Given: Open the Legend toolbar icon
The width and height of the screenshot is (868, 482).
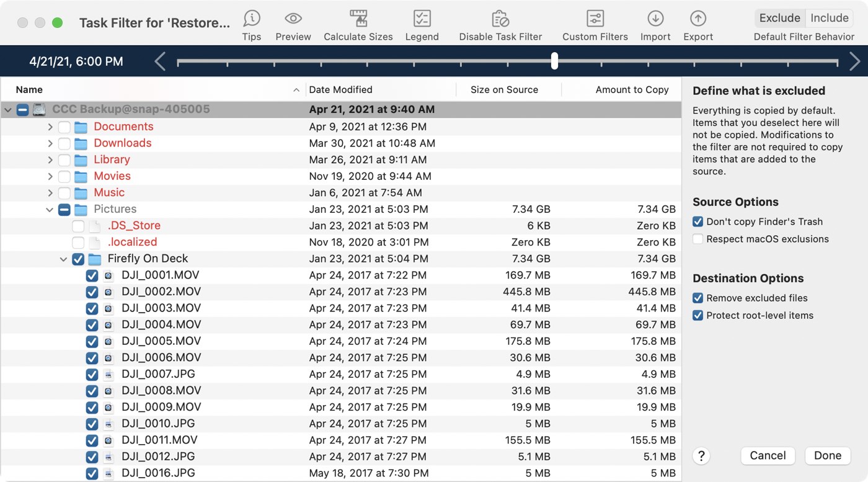Looking at the screenshot, I should [422, 18].
